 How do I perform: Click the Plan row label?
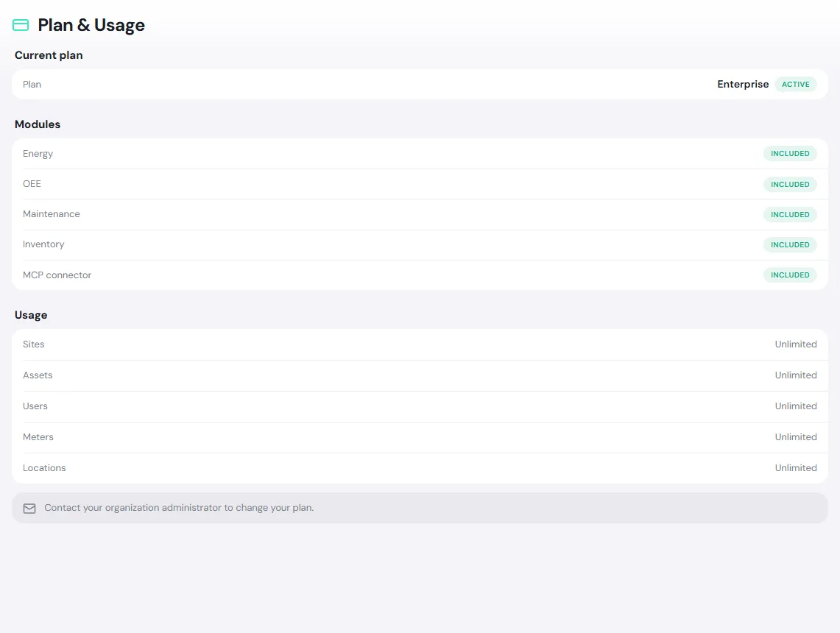coord(32,84)
